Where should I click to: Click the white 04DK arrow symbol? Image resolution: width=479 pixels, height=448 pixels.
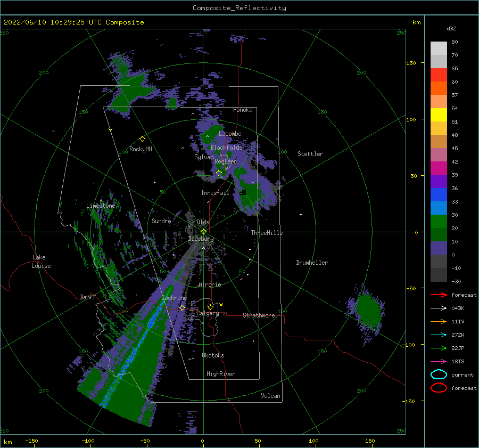point(439,308)
